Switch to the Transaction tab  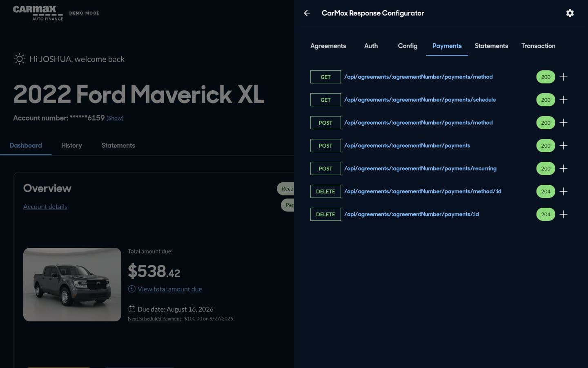pyautogui.click(x=538, y=46)
